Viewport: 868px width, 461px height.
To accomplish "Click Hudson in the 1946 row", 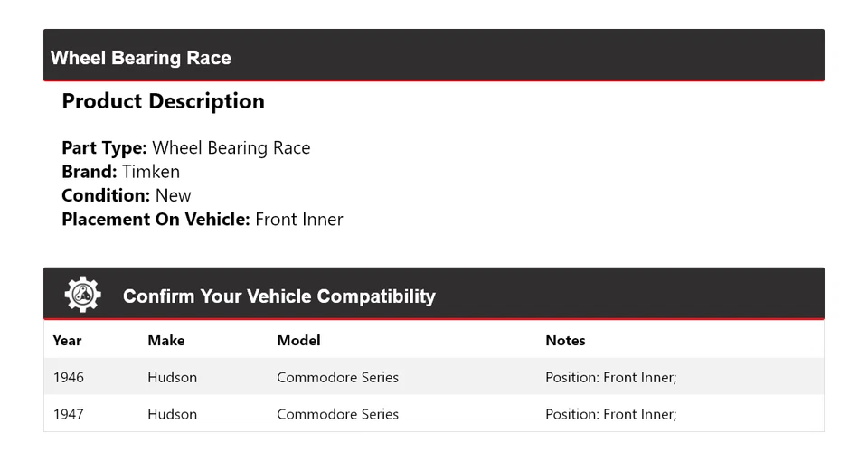I will click(172, 377).
